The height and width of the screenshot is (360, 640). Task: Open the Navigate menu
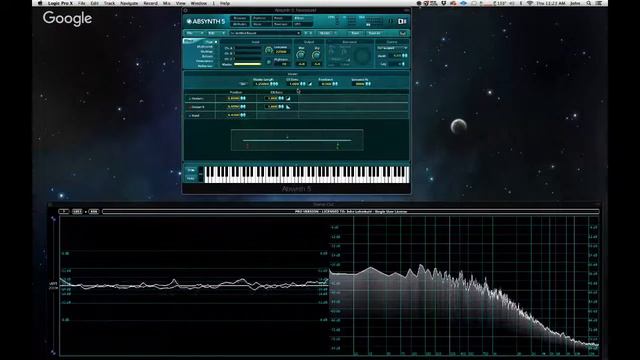[129, 3]
